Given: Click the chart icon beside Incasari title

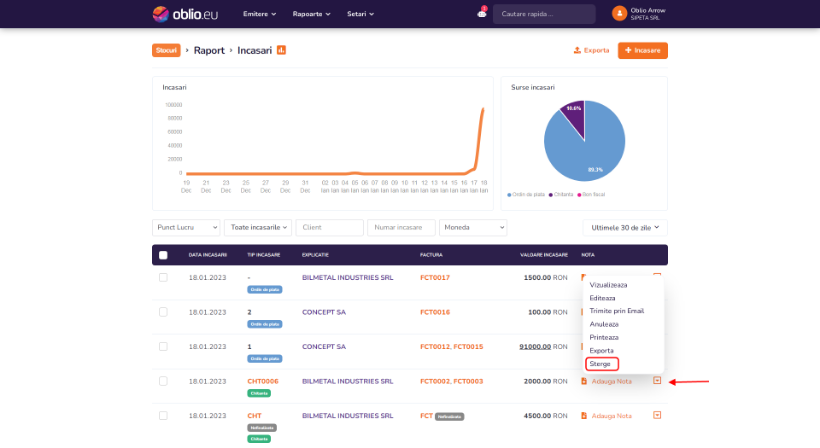Looking at the screenshot, I should (x=282, y=50).
